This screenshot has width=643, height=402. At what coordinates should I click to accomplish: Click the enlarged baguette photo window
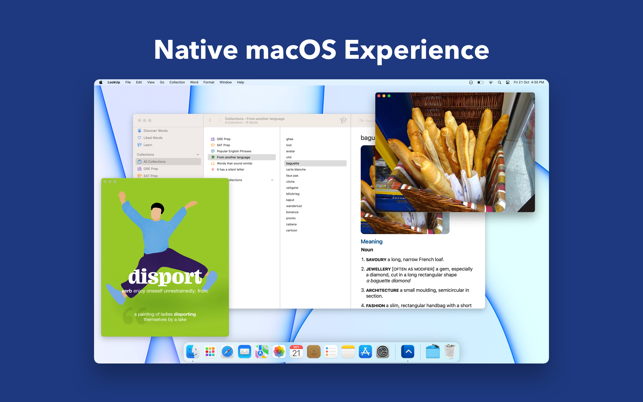point(455,152)
